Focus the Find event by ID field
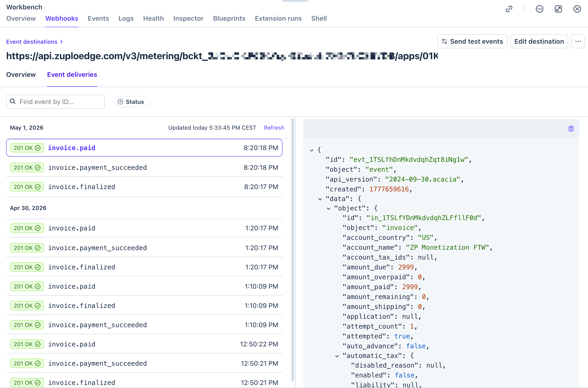Viewport: 588px width, 388px height. 55,102
